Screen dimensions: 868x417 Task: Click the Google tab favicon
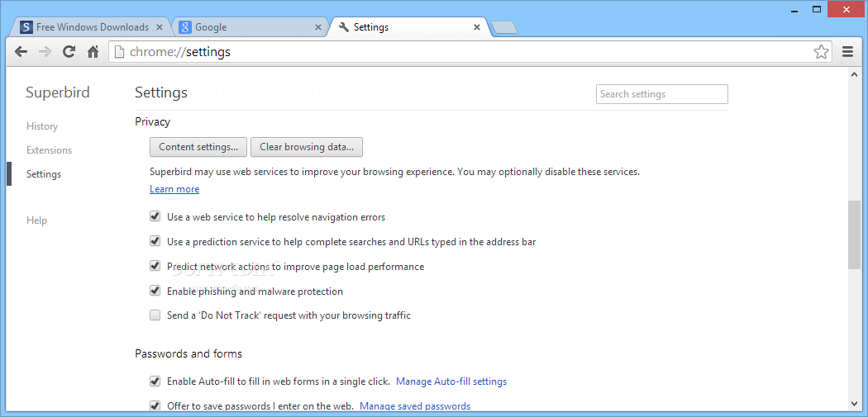point(186,26)
